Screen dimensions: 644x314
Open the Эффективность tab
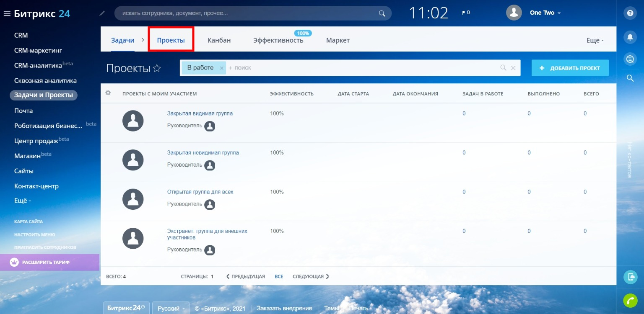pyautogui.click(x=278, y=40)
